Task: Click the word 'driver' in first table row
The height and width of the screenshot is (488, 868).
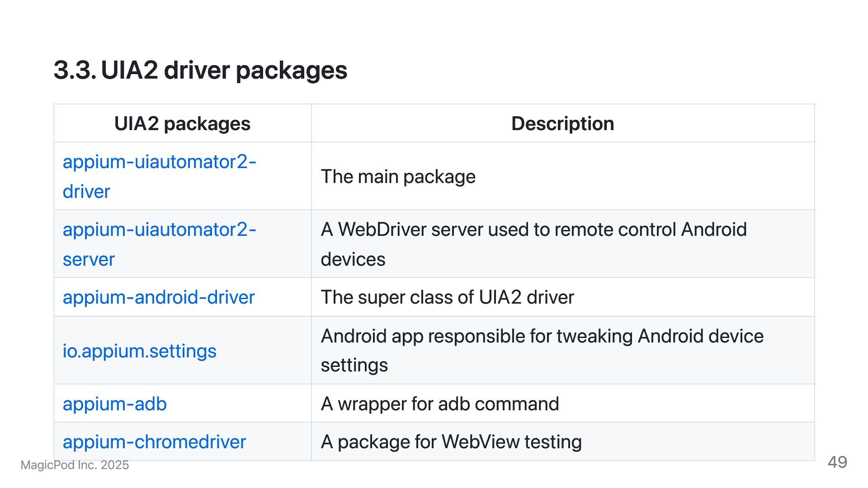Action: (86, 192)
